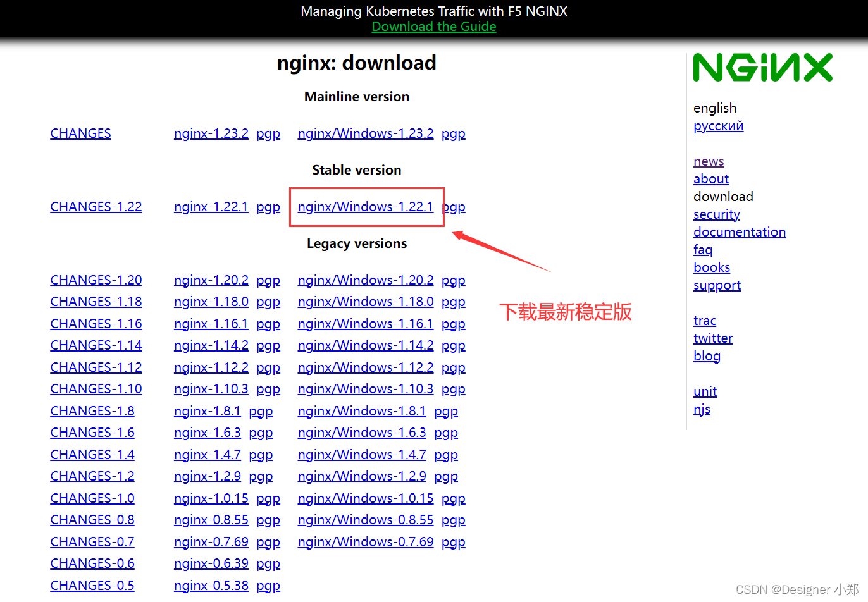The image size is (868, 602).
Task: Open CHANGES-1.16 link
Action: pyautogui.click(x=96, y=324)
